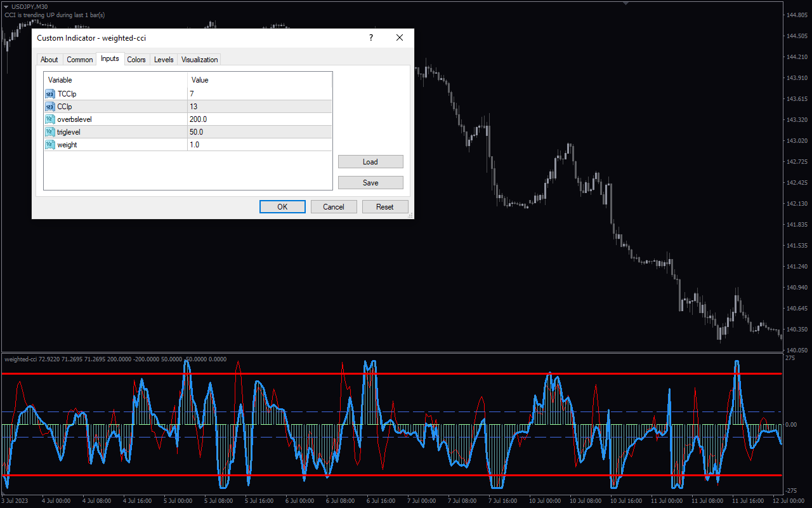Open the Levels tab
This screenshot has height=508, width=812.
pos(164,60)
